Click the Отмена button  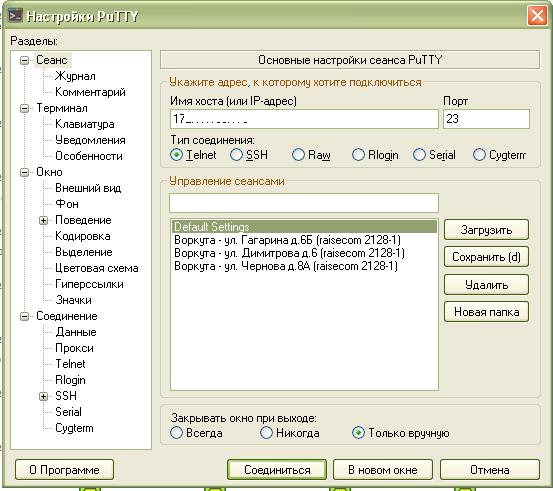[490, 470]
